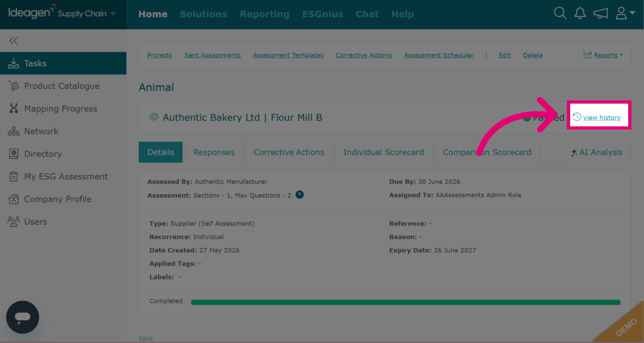Screen dimensions: 644x343
Task: Go to Home in top navigation
Action: click(x=153, y=14)
